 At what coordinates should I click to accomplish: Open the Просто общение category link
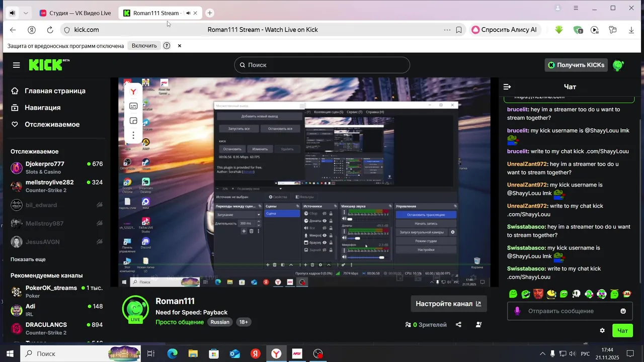coord(180,322)
